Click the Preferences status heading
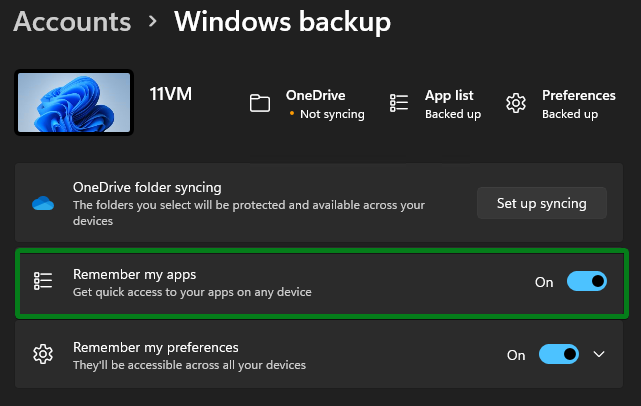Viewport: 641px width, 406px height. 578,95
